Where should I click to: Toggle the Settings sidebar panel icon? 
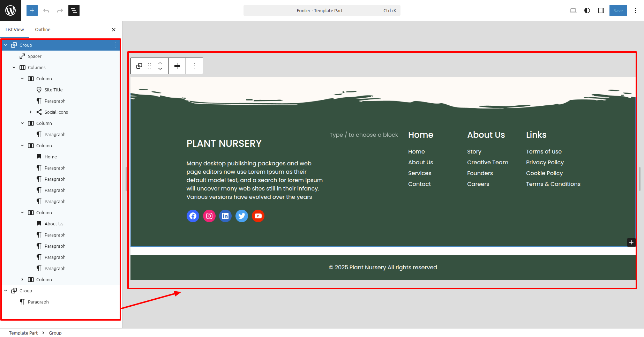click(x=601, y=10)
